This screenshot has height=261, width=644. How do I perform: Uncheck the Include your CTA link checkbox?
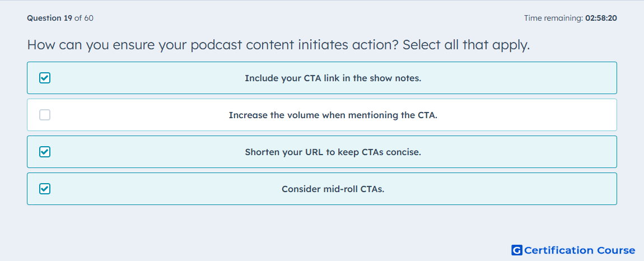coord(45,78)
